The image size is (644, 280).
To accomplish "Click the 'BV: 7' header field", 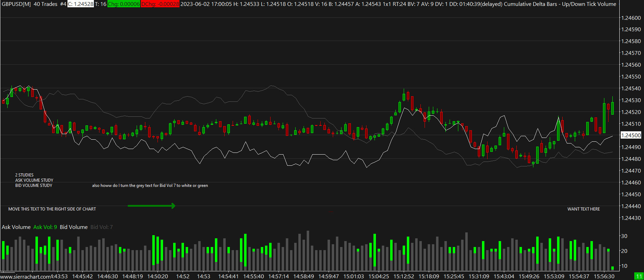I will point(413,4).
